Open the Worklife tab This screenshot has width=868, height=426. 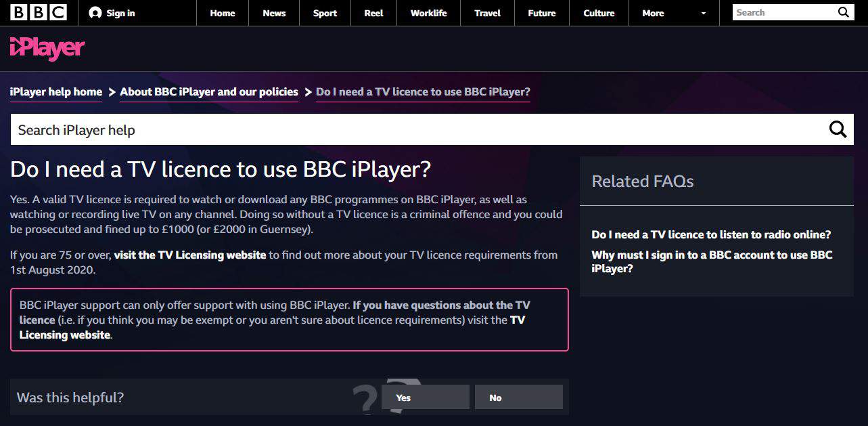click(x=428, y=13)
